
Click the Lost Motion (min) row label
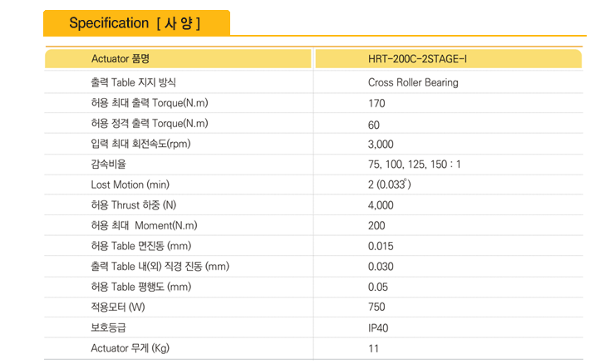(130, 184)
